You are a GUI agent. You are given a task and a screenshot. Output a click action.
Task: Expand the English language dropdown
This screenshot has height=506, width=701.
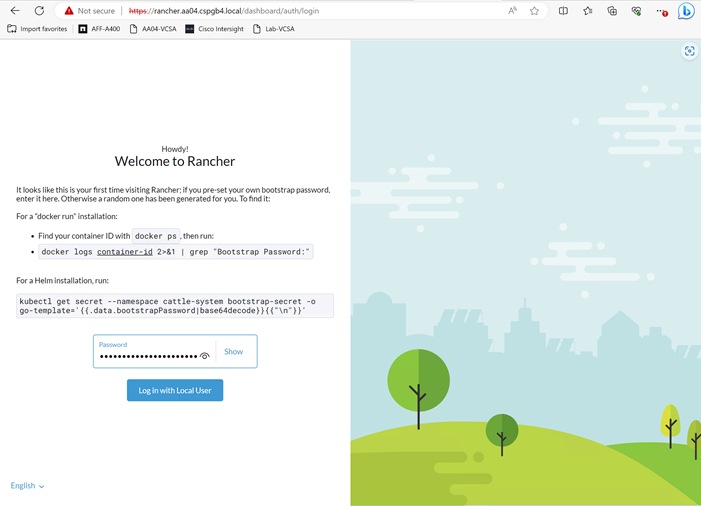pyautogui.click(x=27, y=485)
